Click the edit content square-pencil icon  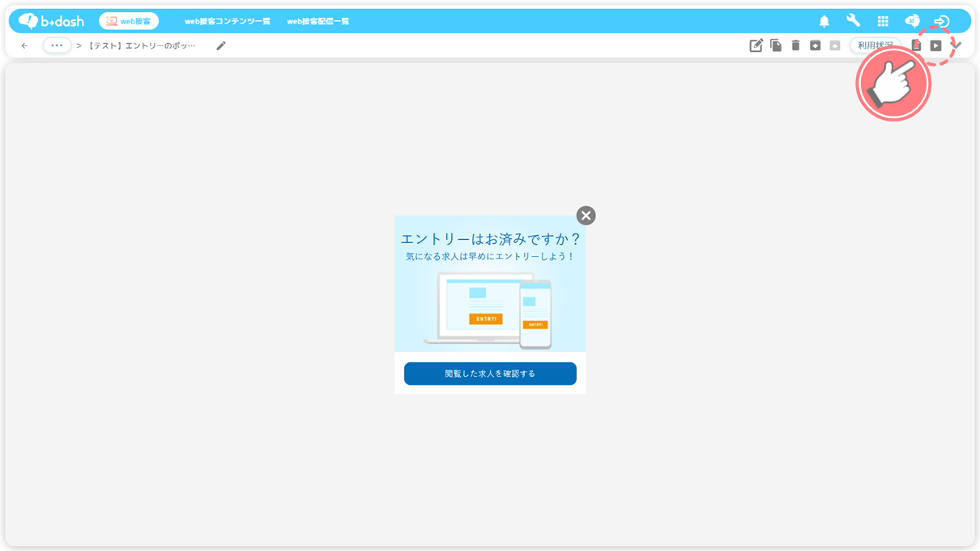pos(756,46)
